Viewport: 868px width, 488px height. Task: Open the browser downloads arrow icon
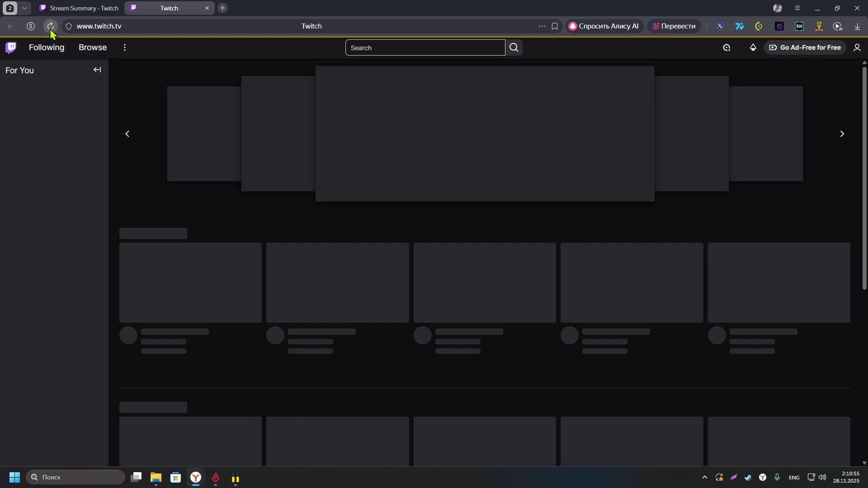point(857,26)
